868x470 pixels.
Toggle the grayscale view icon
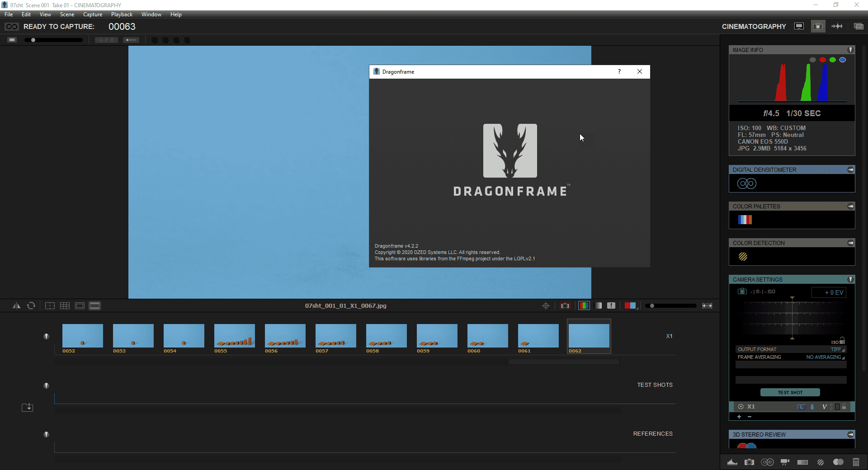point(598,306)
